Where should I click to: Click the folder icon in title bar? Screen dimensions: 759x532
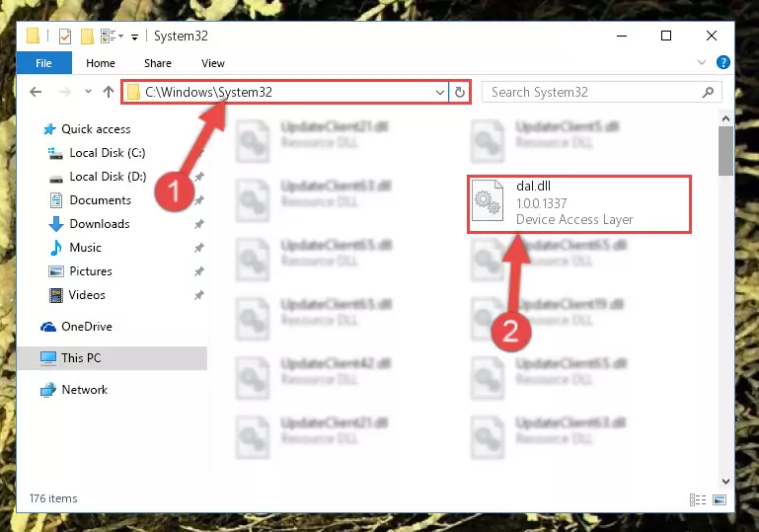click(33, 36)
